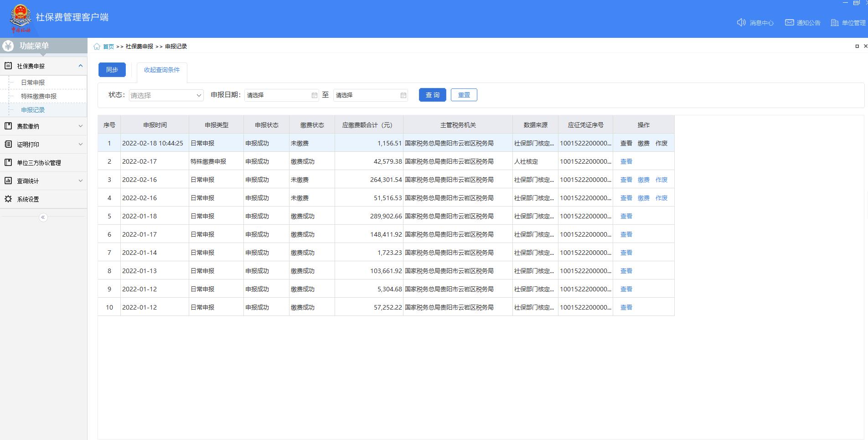Open 系统设置 menu item
Viewport: 868px width, 440px height.
[28, 199]
